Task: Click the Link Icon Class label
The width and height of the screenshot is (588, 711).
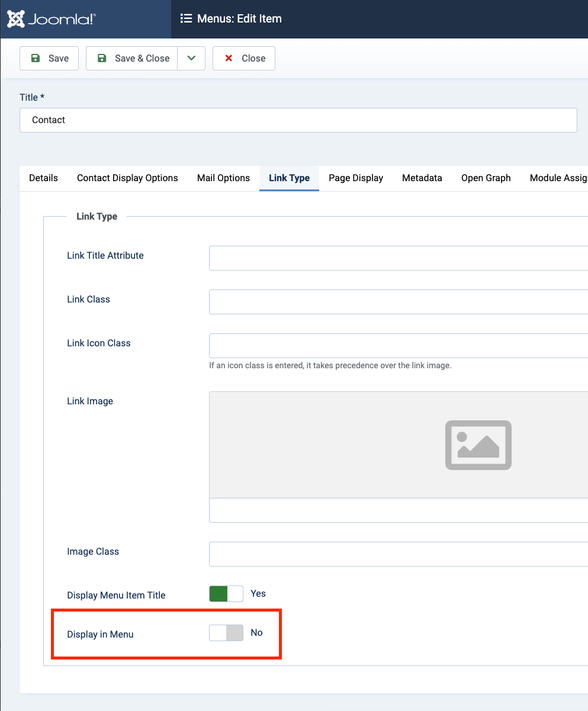Action: pos(99,343)
